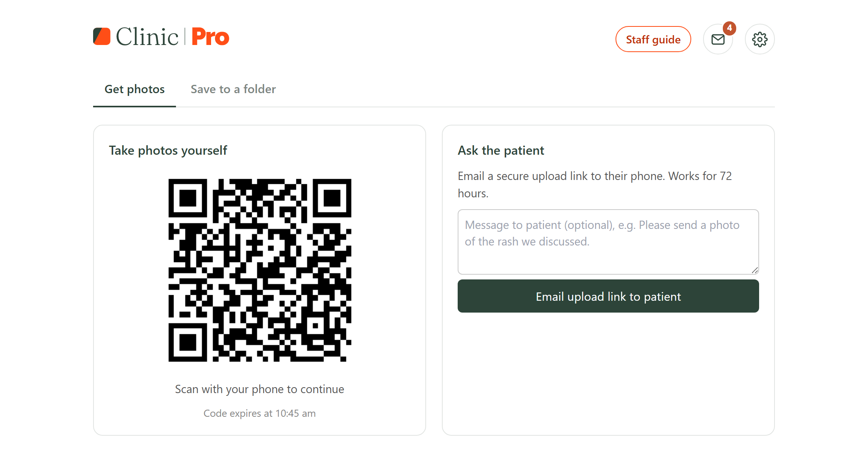The image size is (868, 459).
Task: Click the secure upload link description text
Action: [x=595, y=184]
